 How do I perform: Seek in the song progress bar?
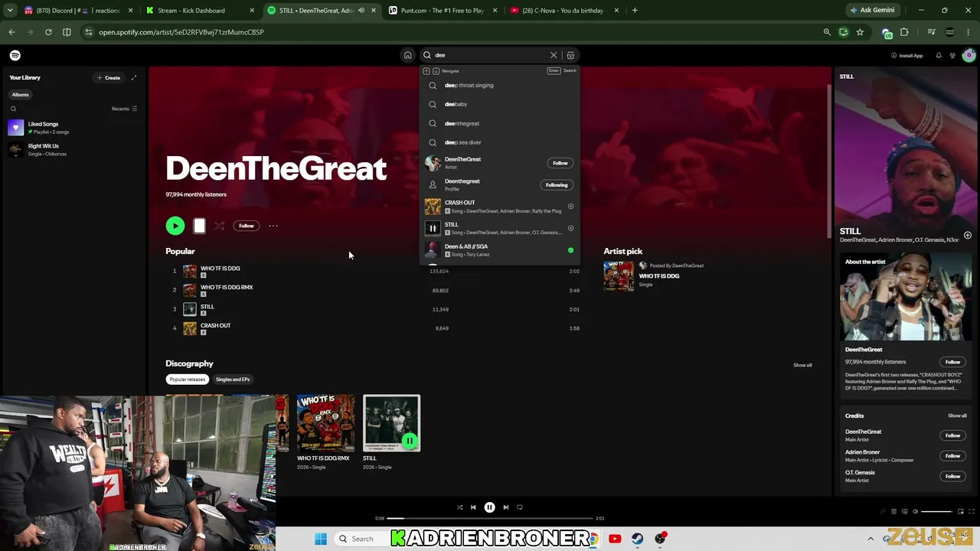click(489, 518)
